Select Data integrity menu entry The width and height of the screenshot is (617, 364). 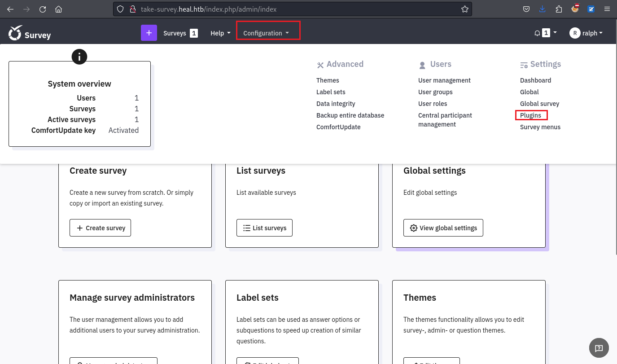click(336, 104)
